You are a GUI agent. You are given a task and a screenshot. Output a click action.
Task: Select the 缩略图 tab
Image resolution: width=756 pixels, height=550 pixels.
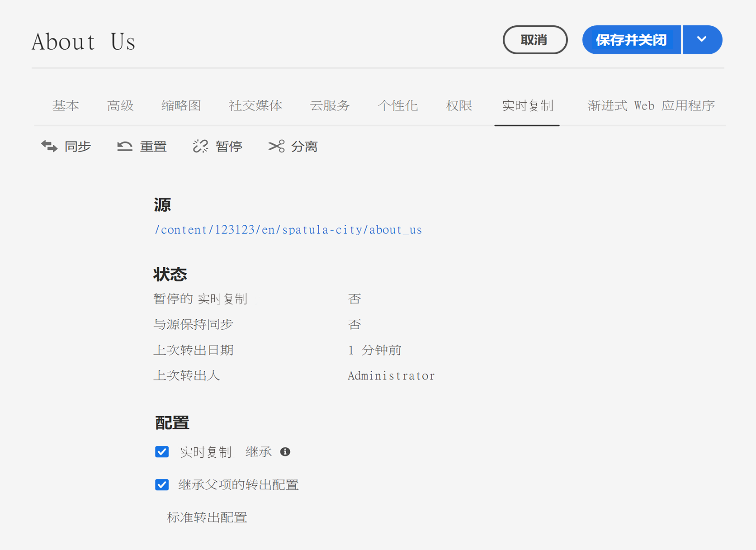tap(181, 106)
